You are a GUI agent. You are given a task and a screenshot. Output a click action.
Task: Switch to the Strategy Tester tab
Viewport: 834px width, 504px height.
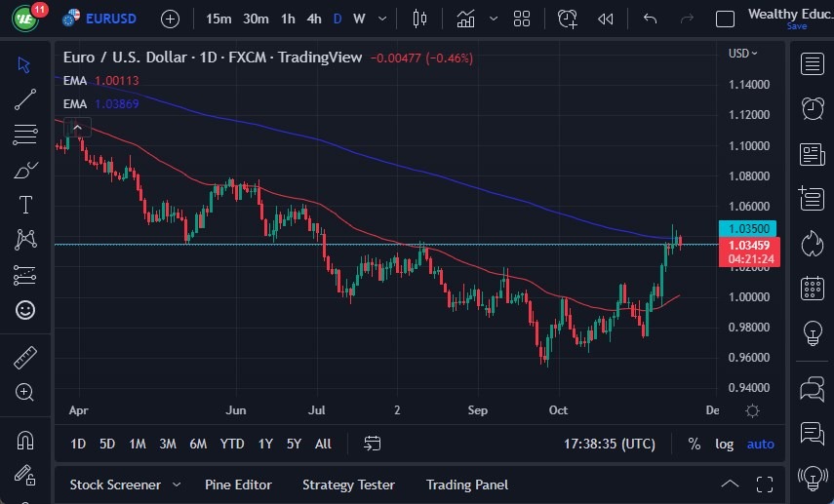(348, 485)
